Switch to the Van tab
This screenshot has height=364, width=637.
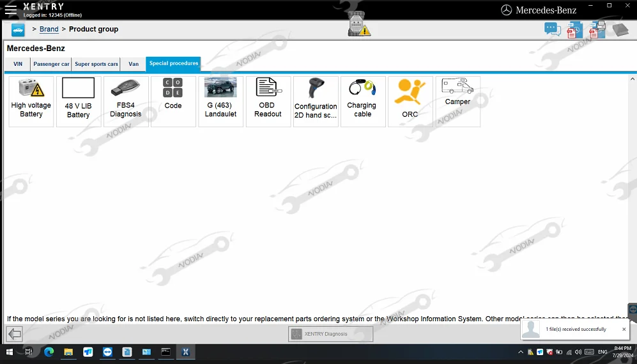[134, 64]
